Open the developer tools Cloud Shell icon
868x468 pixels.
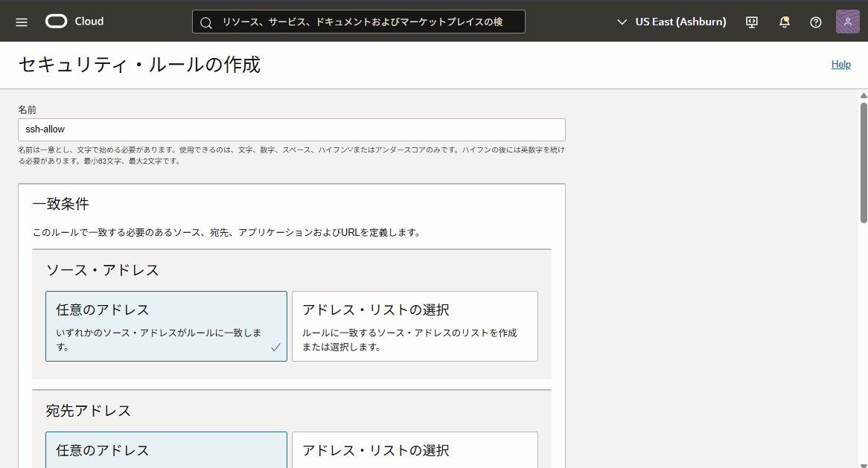(752, 22)
